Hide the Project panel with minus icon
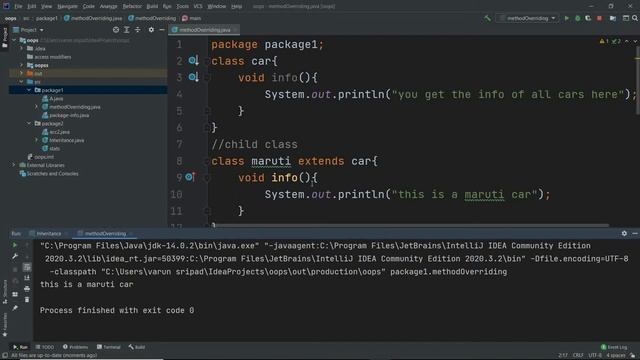Screen dimensions: 640x360 (162, 30)
